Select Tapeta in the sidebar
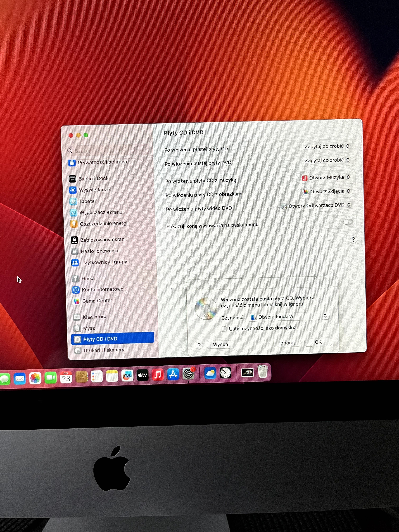The image size is (399, 532). coord(82,201)
